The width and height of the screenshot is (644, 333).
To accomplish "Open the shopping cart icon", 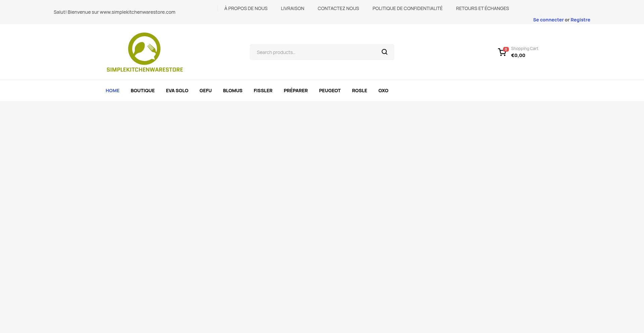I will tap(502, 52).
